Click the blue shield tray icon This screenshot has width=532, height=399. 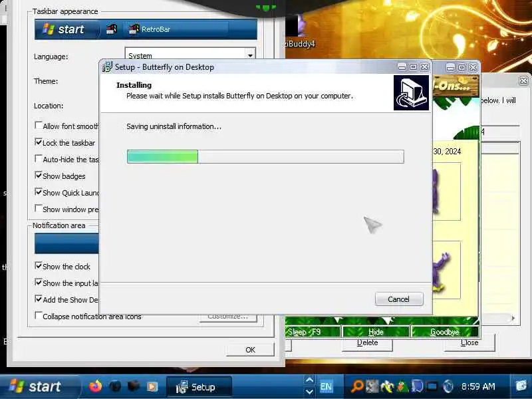[x=418, y=386]
